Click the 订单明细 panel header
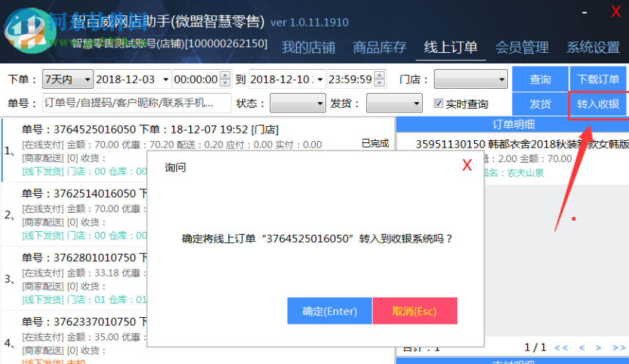Screen dimensions: 629x364 (512, 124)
